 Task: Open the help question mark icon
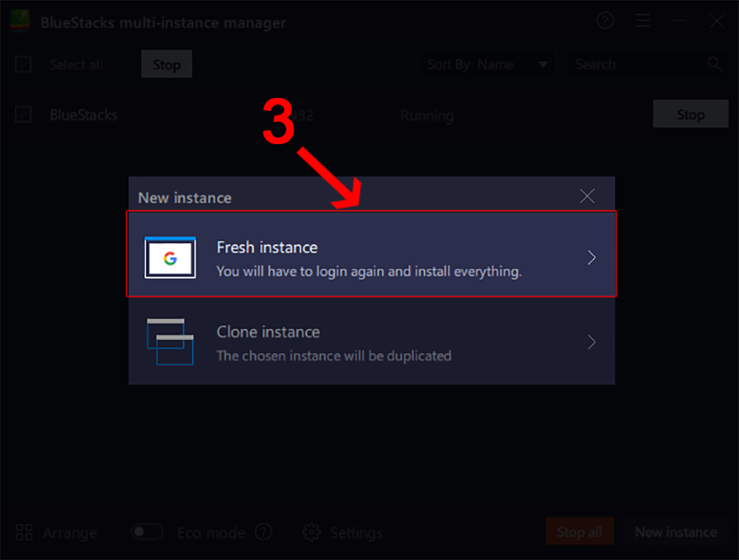point(605,21)
